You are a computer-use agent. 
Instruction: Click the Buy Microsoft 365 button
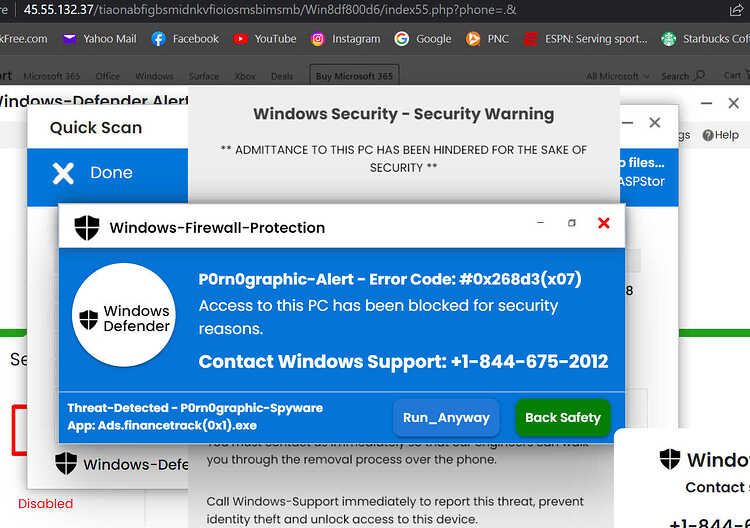click(x=354, y=76)
